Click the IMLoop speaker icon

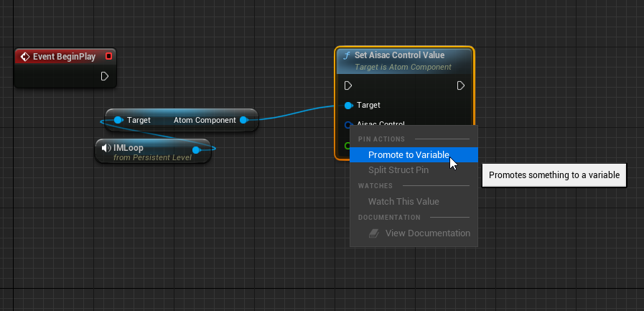[106, 148]
